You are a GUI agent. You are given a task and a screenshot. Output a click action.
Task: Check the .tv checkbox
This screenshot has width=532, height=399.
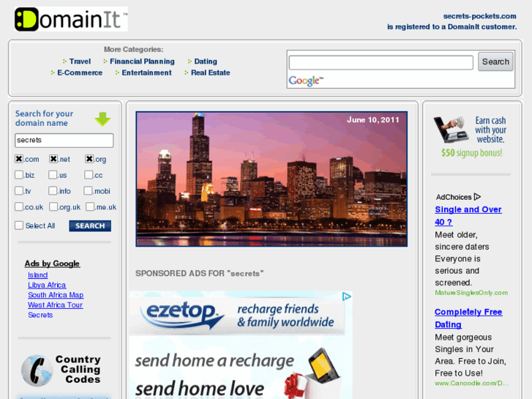click(x=19, y=190)
